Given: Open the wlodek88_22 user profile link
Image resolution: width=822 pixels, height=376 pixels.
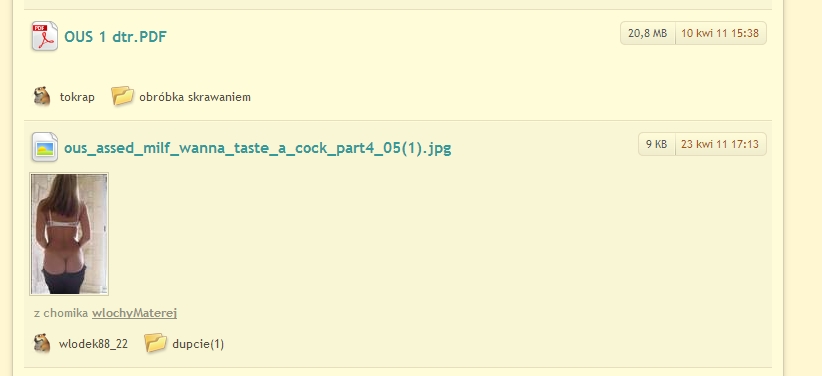Looking at the screenshot, I should 93,345.
